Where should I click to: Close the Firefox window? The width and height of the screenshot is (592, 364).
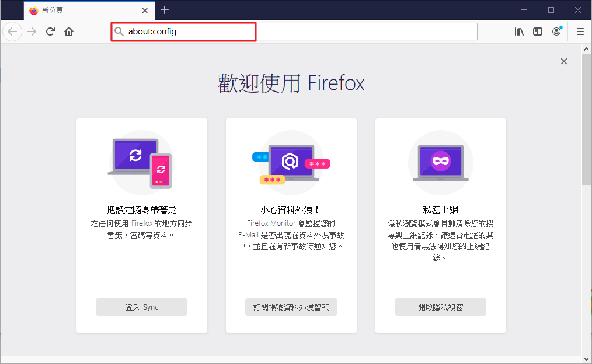[x=578, y=10]
